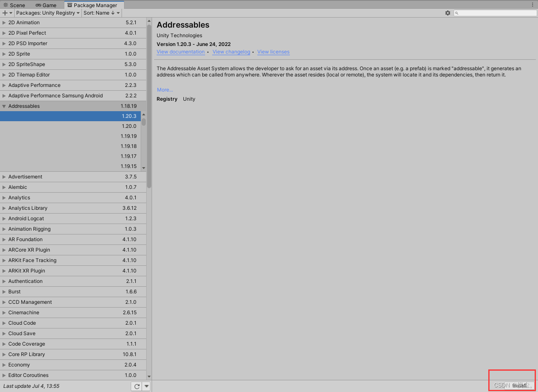Select the Animation Rigging package
Screen dimensions: 538x392
point(73,229)
